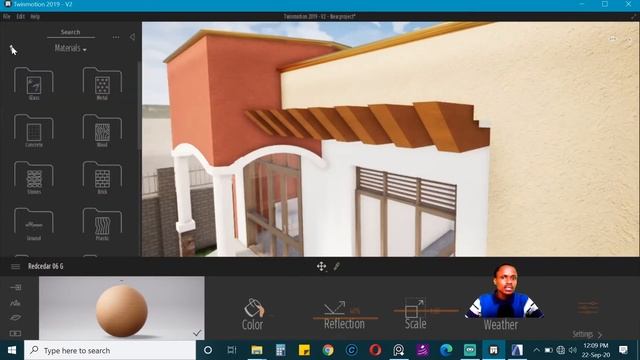Open the Edit menu
Viewport: 640px width, 360px height.
[x=20, y=17]
